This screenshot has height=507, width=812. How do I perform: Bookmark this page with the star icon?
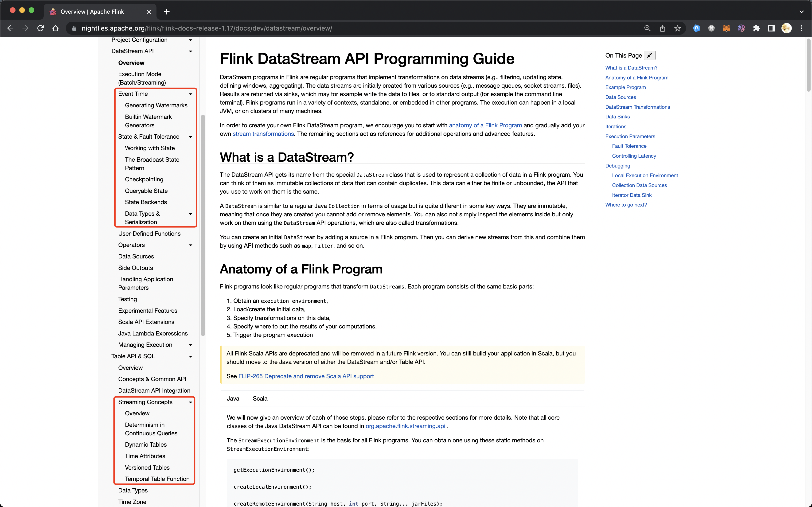(678, 28)
